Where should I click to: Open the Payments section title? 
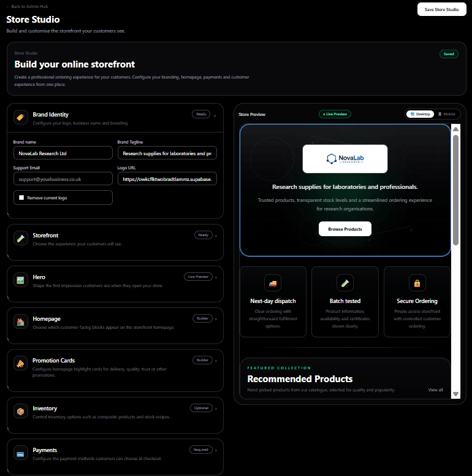[45, 450]
